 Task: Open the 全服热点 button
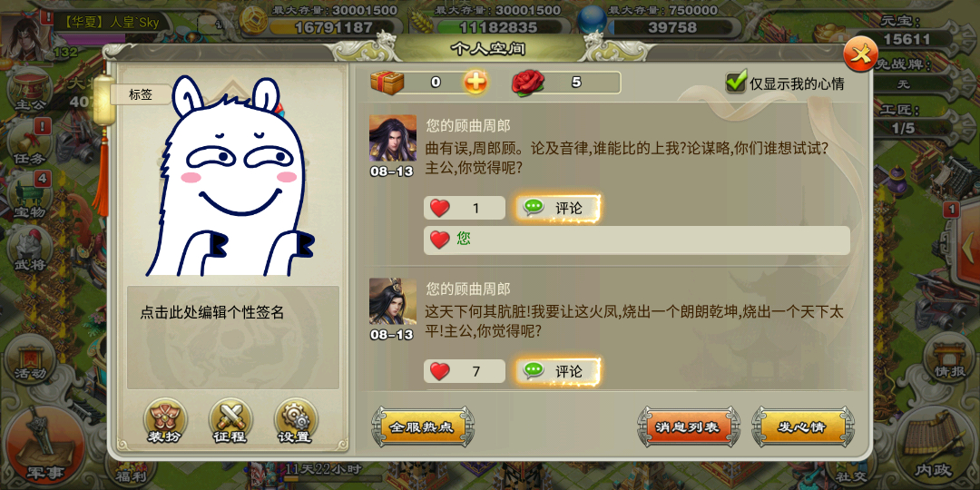tap(423, 427)
